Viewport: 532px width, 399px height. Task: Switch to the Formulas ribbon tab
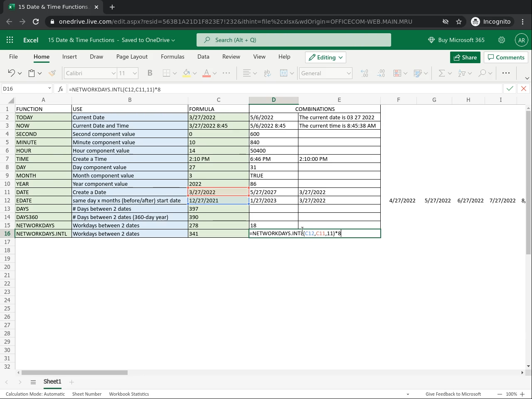172,57
